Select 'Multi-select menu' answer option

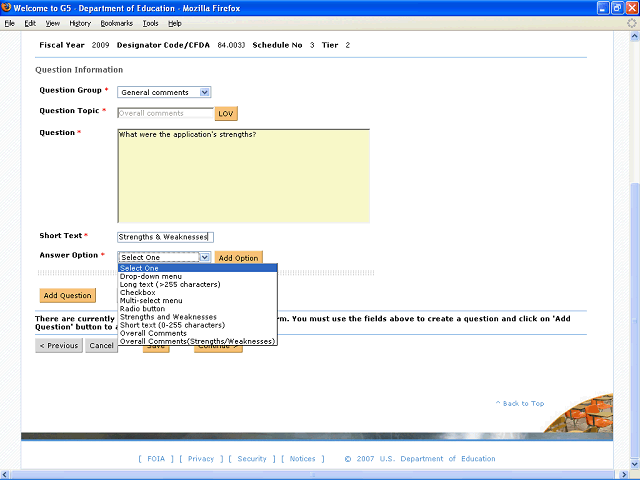(198, 301)
